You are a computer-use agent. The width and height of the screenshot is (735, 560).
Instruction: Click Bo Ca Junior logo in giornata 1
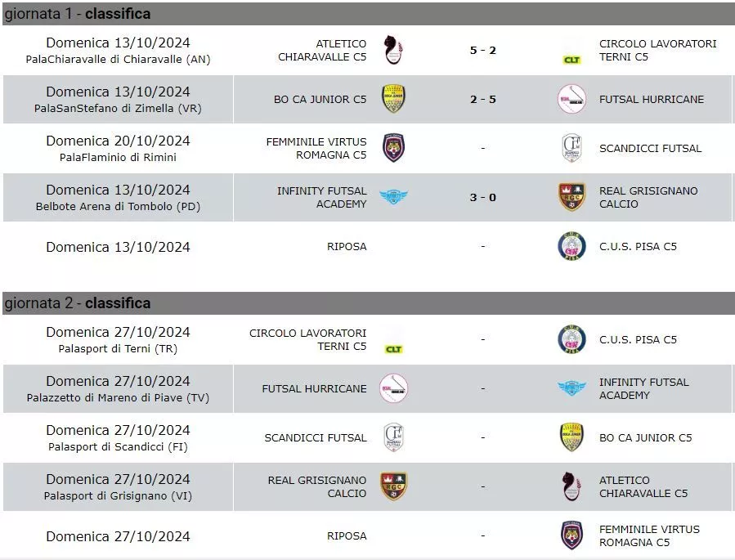click(393, 99)
